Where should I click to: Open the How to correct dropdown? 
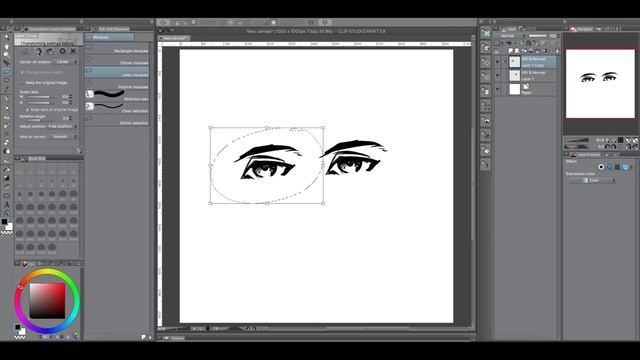(63, 137)
